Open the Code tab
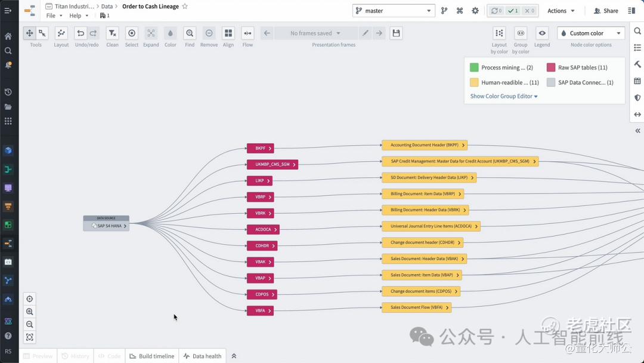The height and width of the screenshot is (363, 644). 109,356
